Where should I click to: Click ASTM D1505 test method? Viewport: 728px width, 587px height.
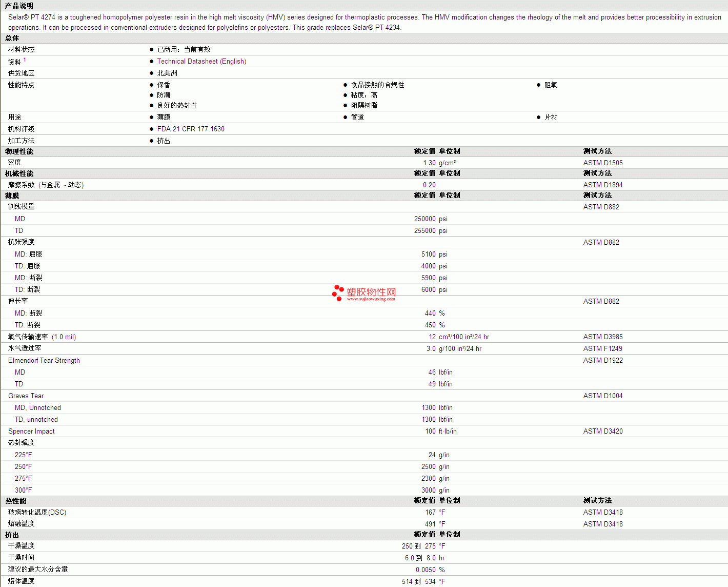click(603, 163)
